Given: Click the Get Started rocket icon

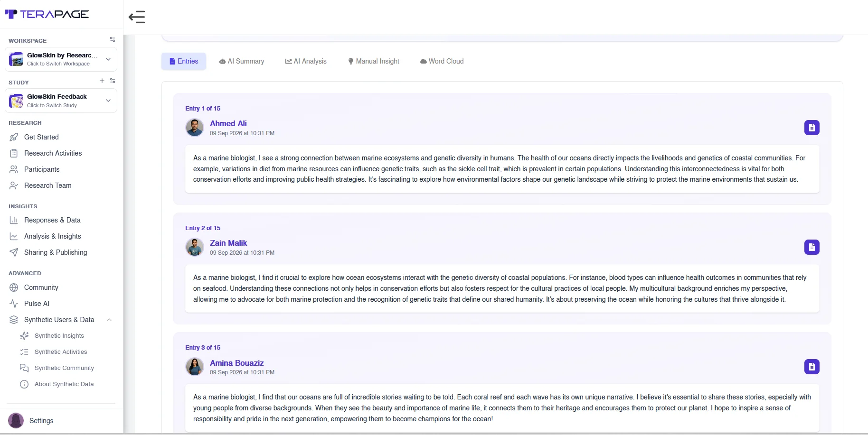Looking at the screenshot, I should (14, 137).
